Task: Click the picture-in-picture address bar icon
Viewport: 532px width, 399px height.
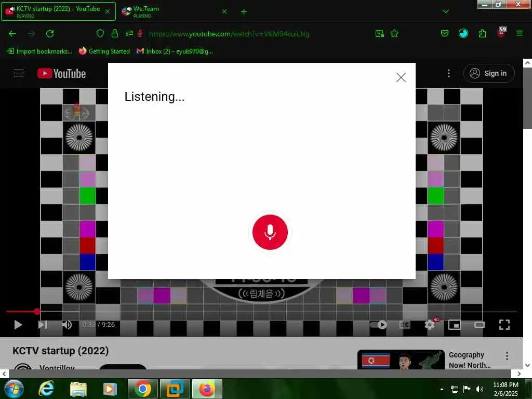Action: [380, 34]
